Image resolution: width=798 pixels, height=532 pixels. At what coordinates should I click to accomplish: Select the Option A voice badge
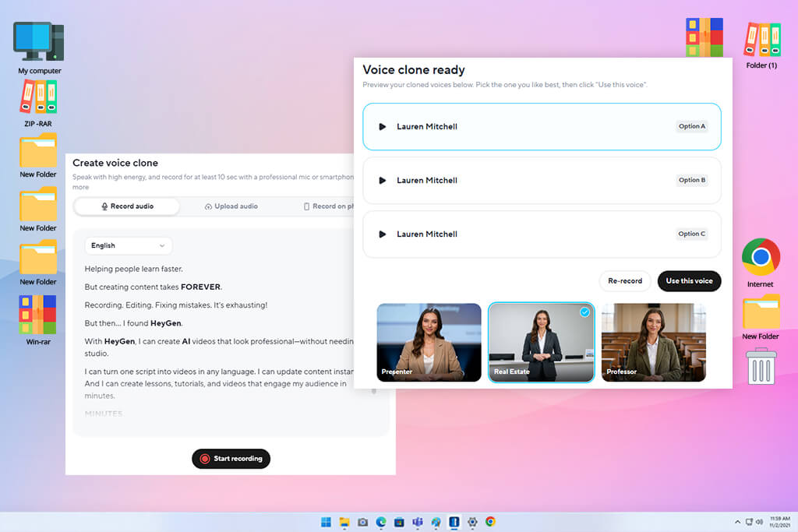692,126
